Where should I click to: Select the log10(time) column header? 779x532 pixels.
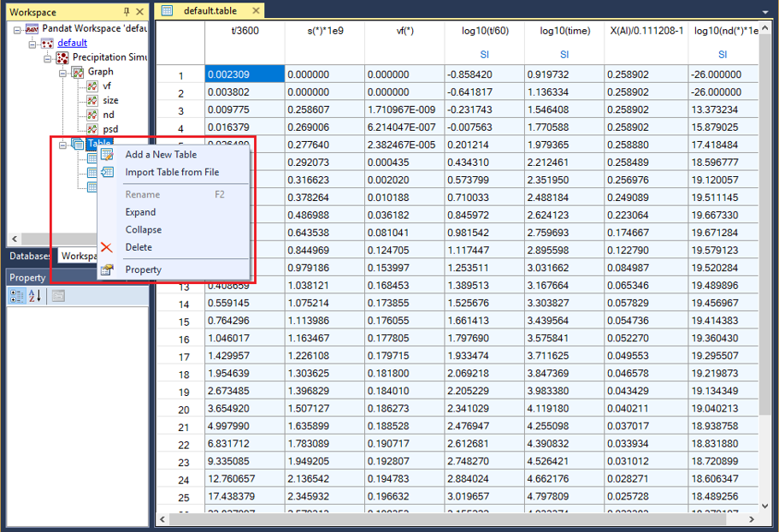pos(564,31)
